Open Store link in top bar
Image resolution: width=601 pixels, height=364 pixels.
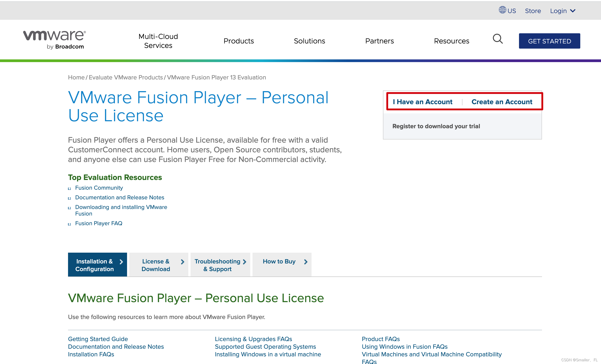pos(533,11)
